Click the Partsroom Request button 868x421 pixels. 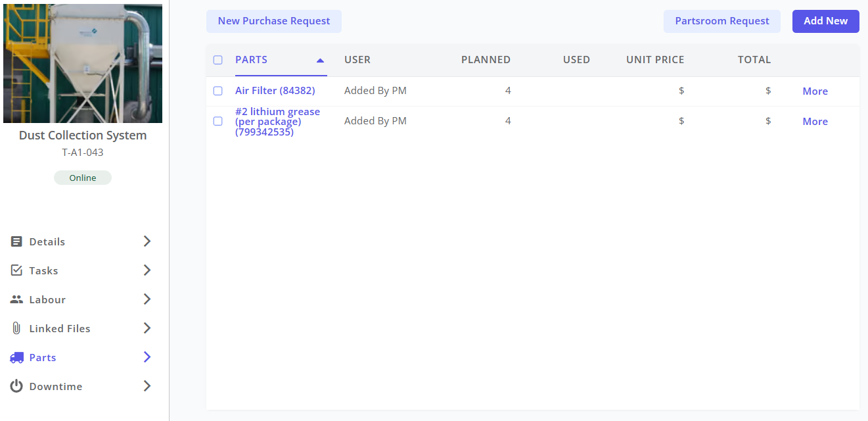point(722,21)
